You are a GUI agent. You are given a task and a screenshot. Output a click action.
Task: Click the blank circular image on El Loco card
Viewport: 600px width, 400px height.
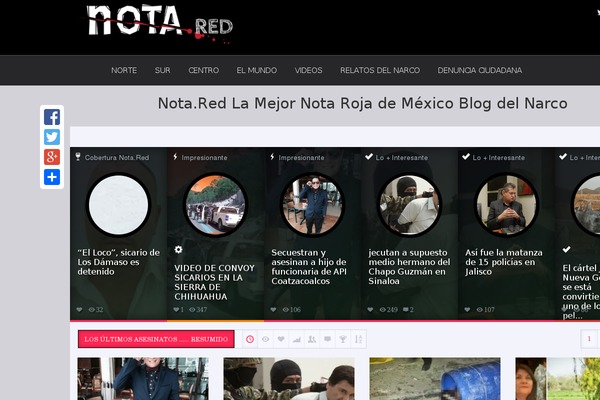tap(119, 205)
